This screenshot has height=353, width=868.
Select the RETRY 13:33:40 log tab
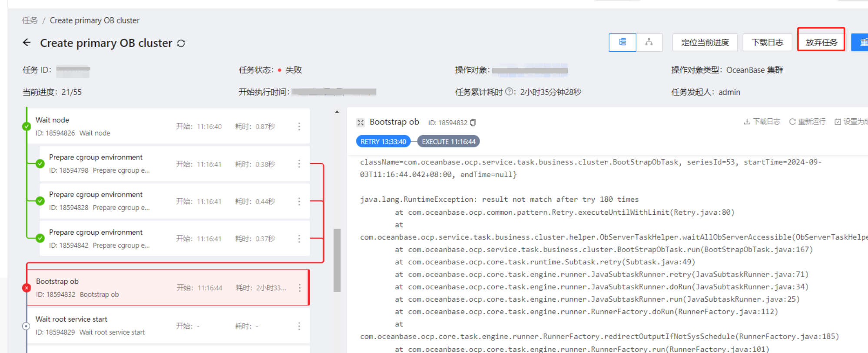point(383,142)
